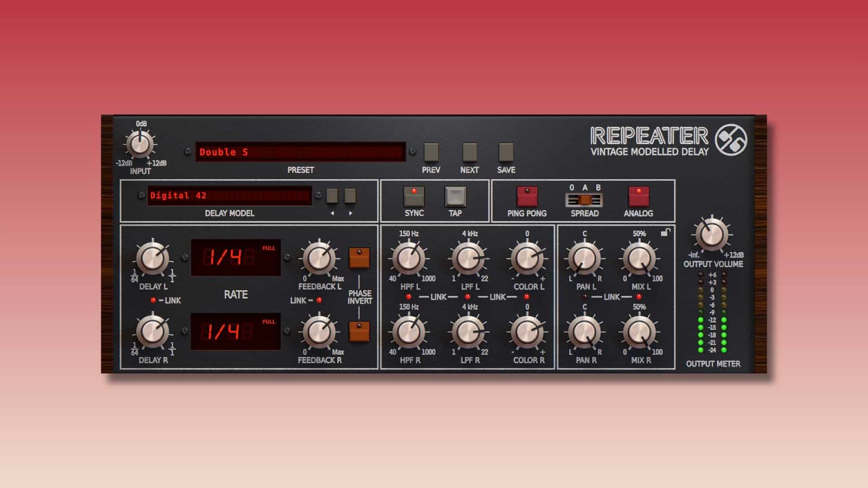Image resolution: width=868 pixels, height=488 pixels.
Task: Click the small button left of preset display
Action: point(188,152)
